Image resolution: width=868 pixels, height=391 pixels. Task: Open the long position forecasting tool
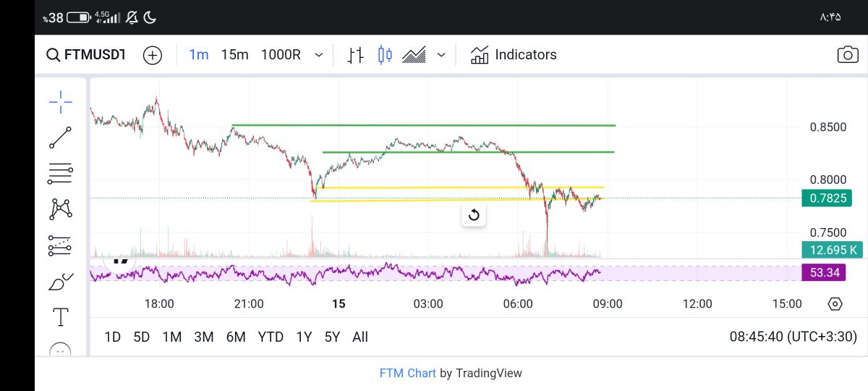[x=61, y=245]
